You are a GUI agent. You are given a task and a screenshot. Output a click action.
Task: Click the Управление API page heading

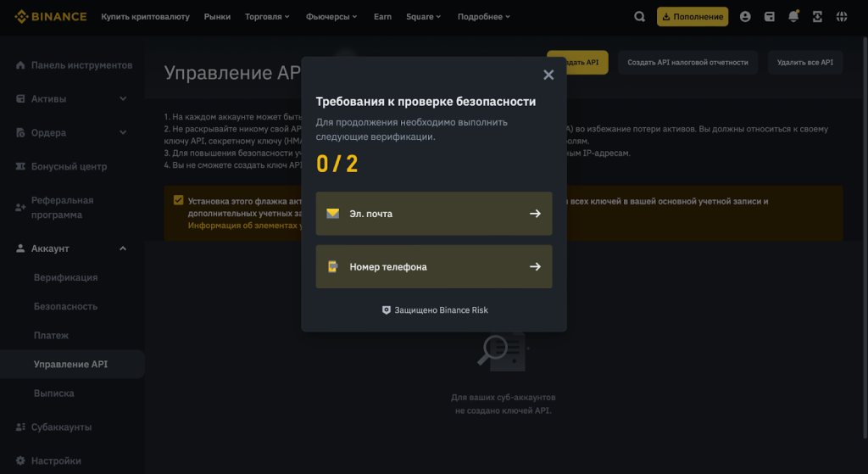[x=232, y=73]
